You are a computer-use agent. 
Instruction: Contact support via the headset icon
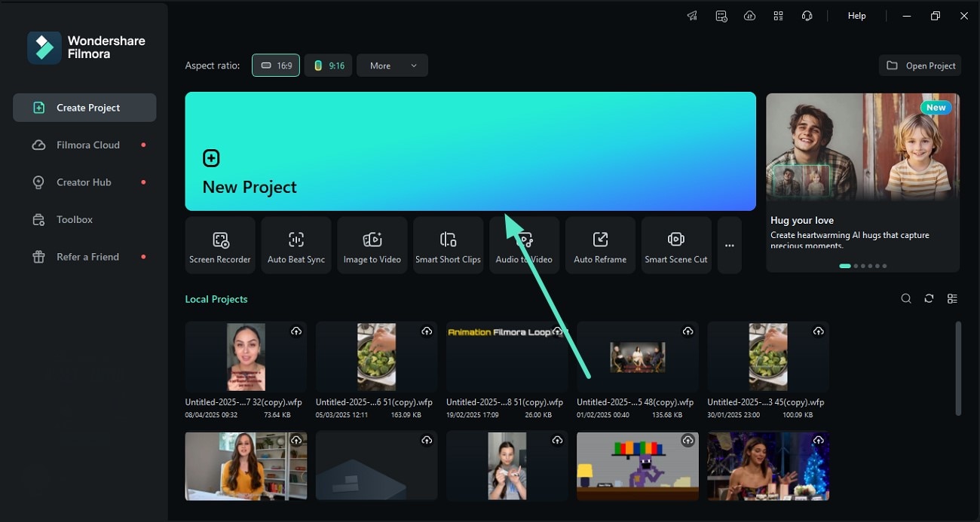click(x=807, y=16)
